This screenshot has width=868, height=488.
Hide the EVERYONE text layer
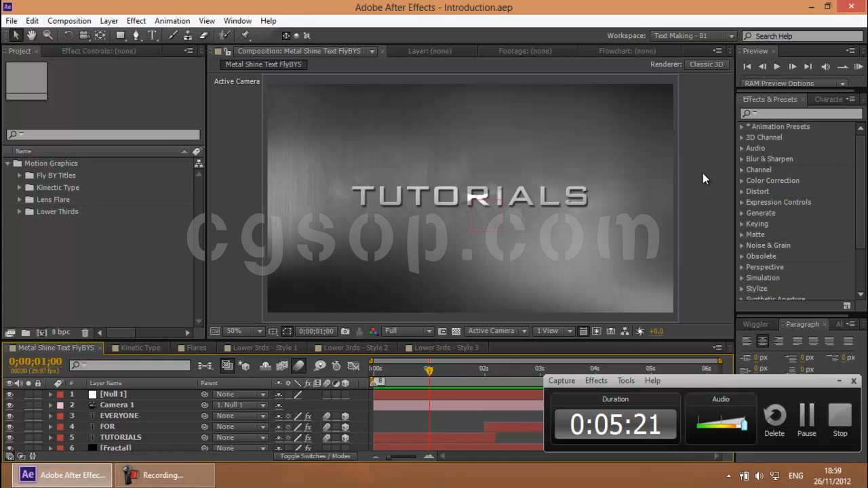(9, 415)
